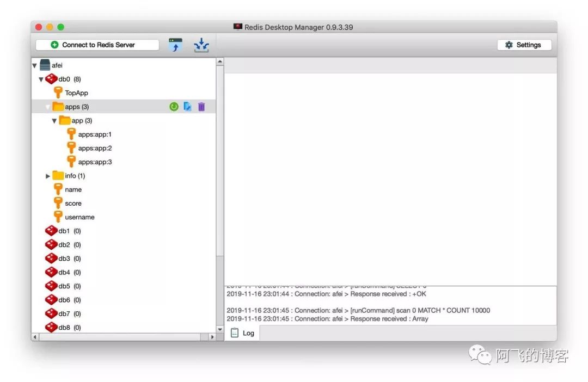This screenshot has width=588, height=382.
Task: Click the db2 database icon
Action: [51, 245]
